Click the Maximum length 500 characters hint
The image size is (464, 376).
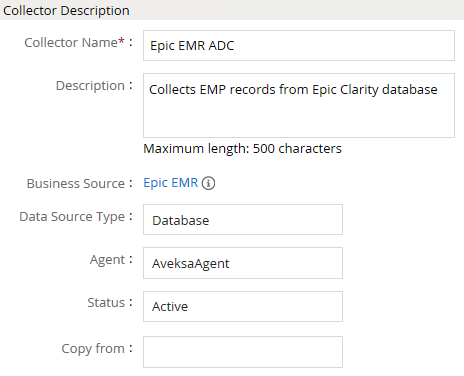pyautogui.click(x=242, y=149)
